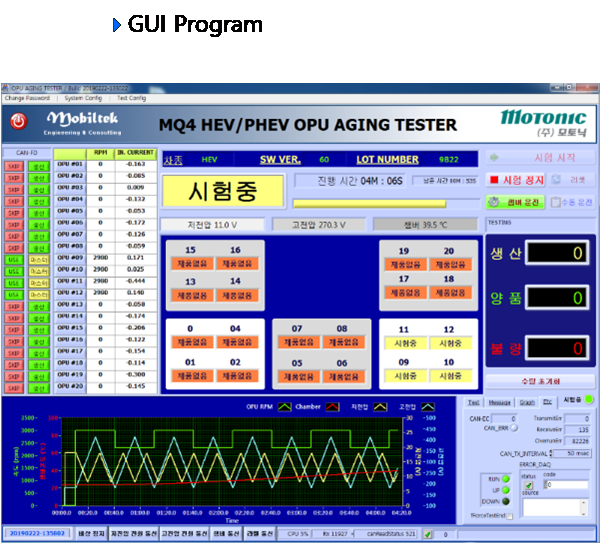Viewport: 601px width, 544px height.
Task: Click the large yellow 시험중 status banner
Action: [x=223, y=191]
